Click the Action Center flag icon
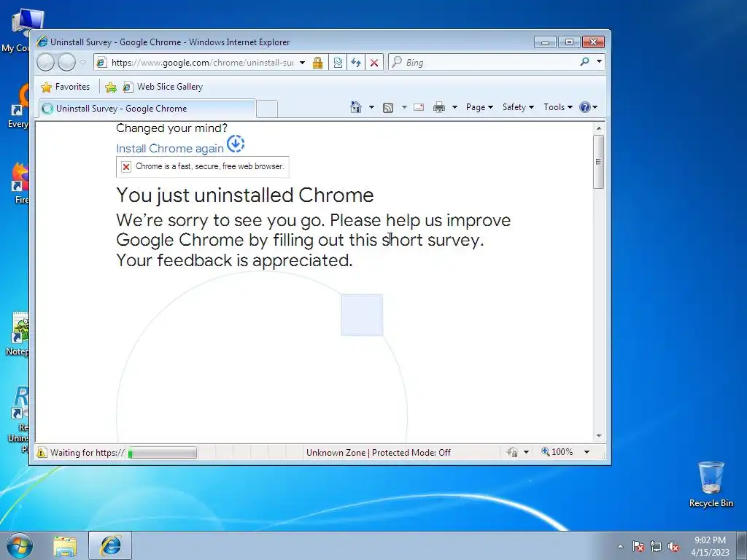This screenshot has height=560, width=747. pos(638,547)
